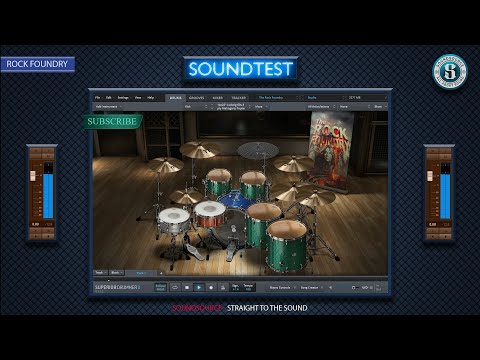
Task: Select the small cymbal right of ride
Action: click(x=317, y=198)
